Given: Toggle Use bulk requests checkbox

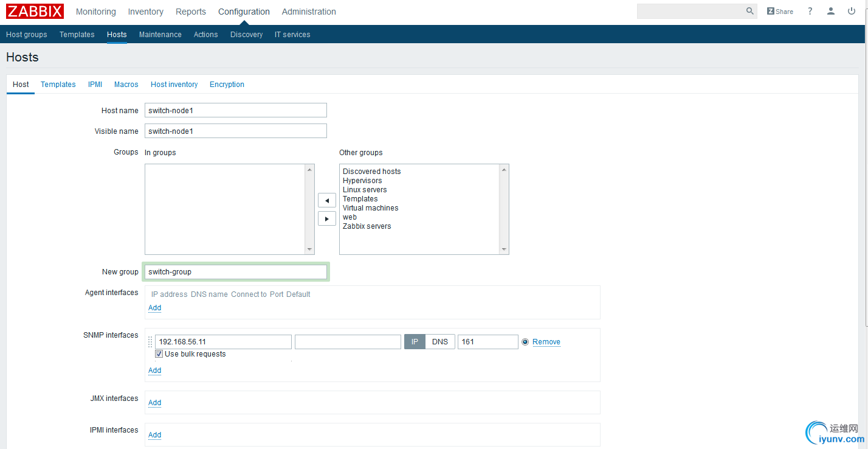Looking at the screenshot, I should [x=159, y=354].
